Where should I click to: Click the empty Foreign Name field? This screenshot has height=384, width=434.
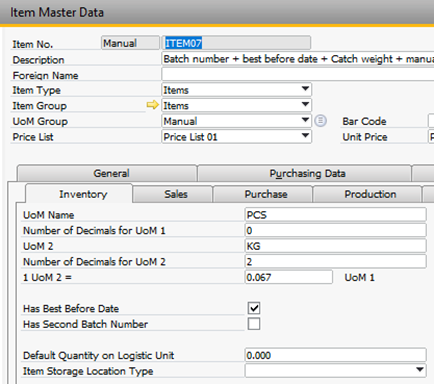(x=298, y=74)
